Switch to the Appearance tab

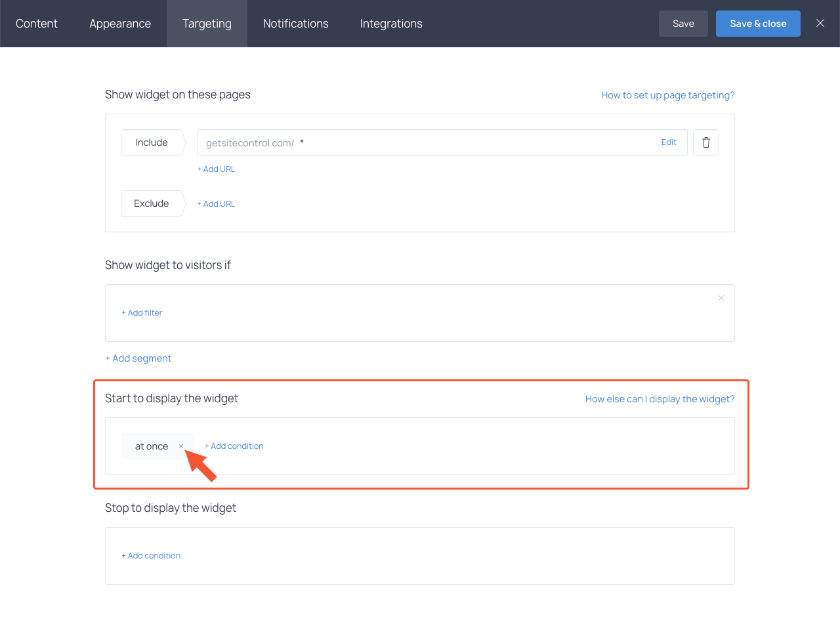click(119, 23)
